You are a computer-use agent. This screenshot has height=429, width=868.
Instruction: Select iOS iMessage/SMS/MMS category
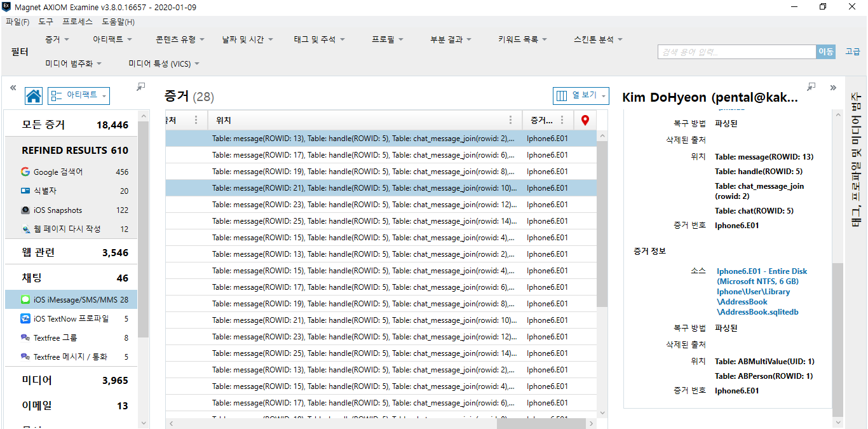point(71,299)
